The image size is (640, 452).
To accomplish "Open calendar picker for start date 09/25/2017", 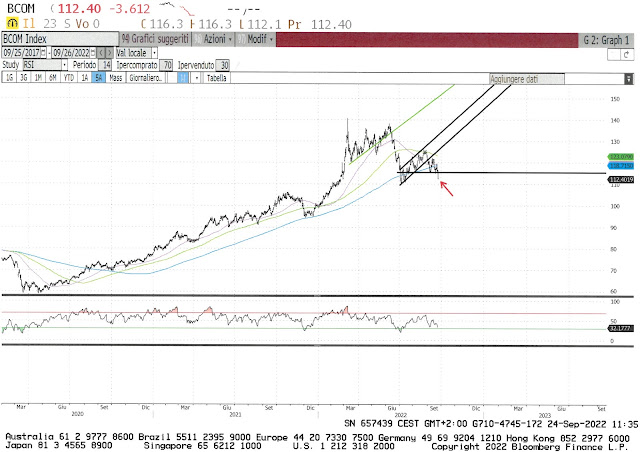I will coord(43,53).
